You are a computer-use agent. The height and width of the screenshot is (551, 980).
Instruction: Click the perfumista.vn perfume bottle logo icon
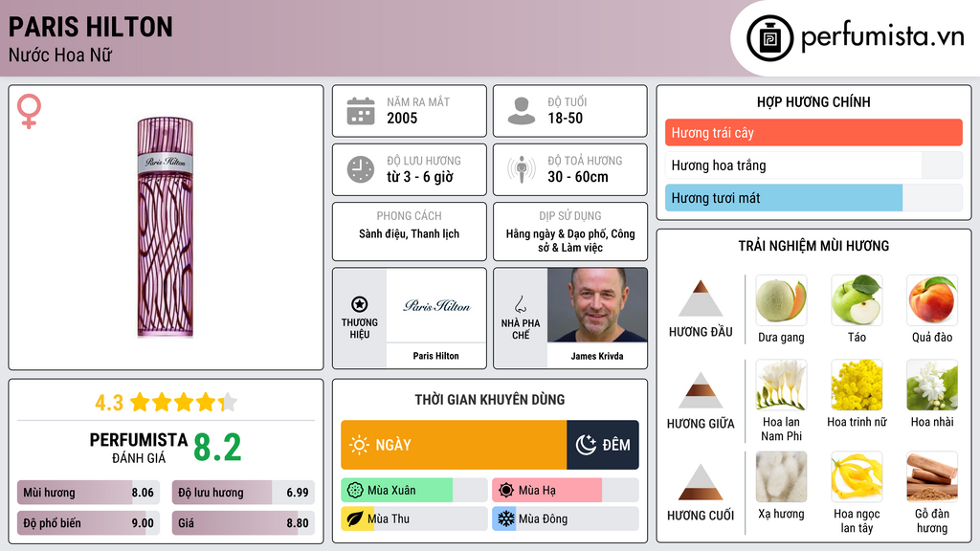tap(769, 38)
